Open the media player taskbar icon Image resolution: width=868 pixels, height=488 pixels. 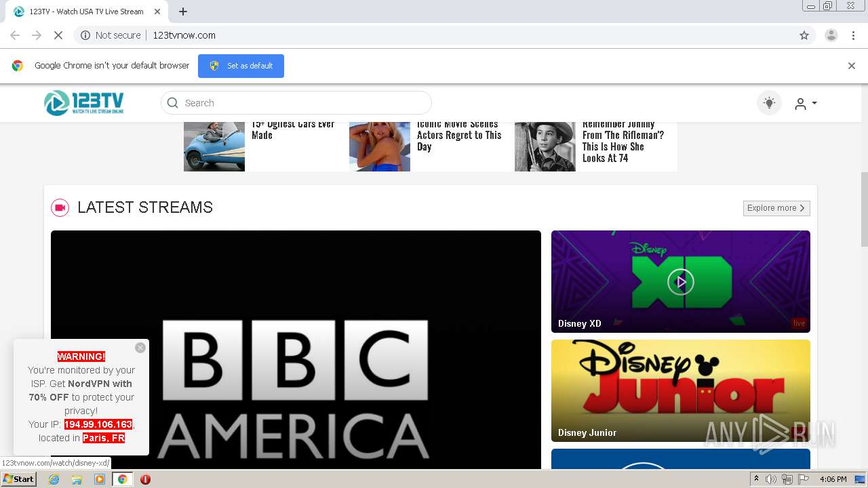(100, 479)
